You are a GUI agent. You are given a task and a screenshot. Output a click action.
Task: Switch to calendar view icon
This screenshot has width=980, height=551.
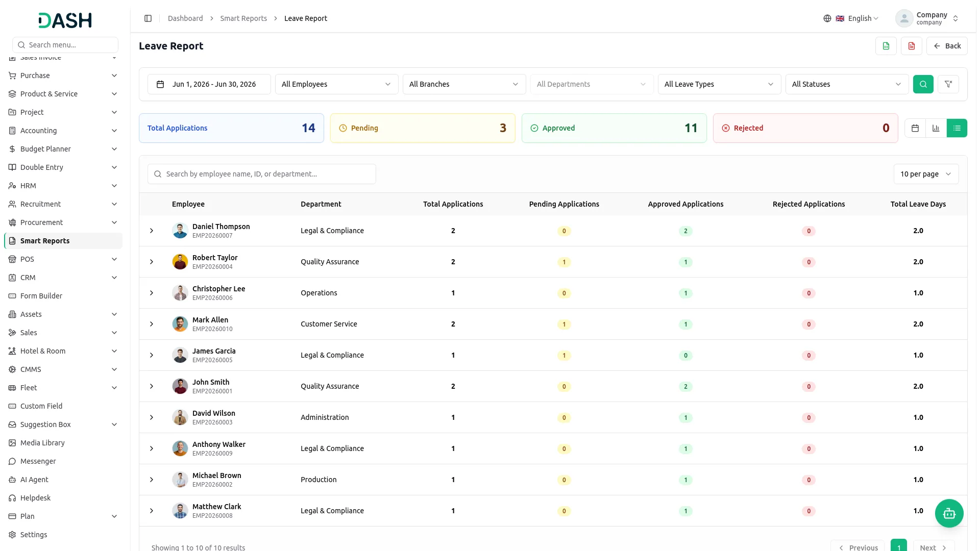point(915,128)
